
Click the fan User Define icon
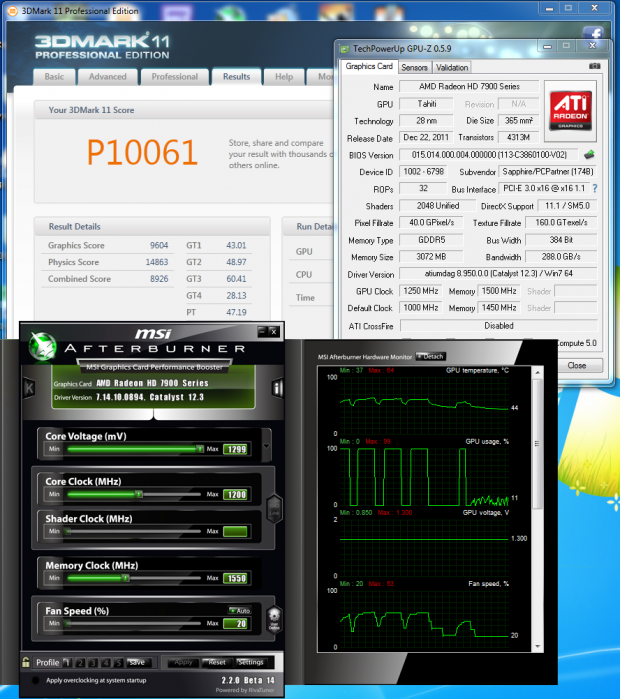pyautogui.click(x=274, y=619)
